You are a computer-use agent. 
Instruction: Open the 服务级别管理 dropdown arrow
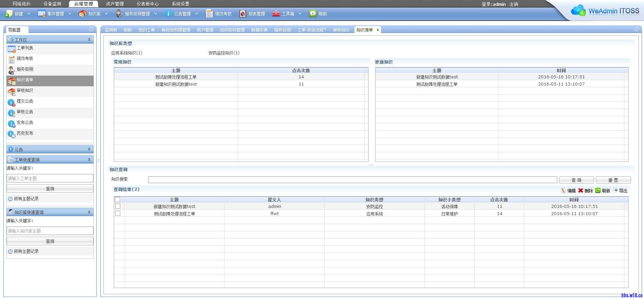point(155,14)
